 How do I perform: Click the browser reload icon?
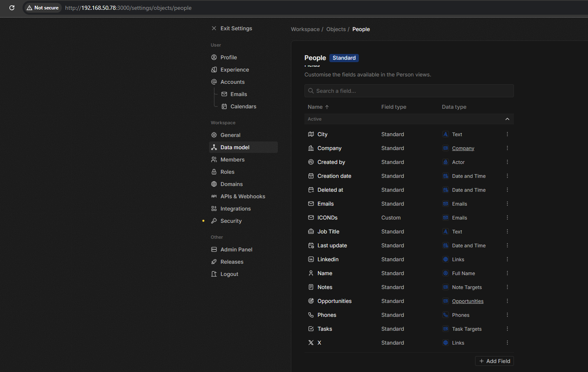click(12, 8)
